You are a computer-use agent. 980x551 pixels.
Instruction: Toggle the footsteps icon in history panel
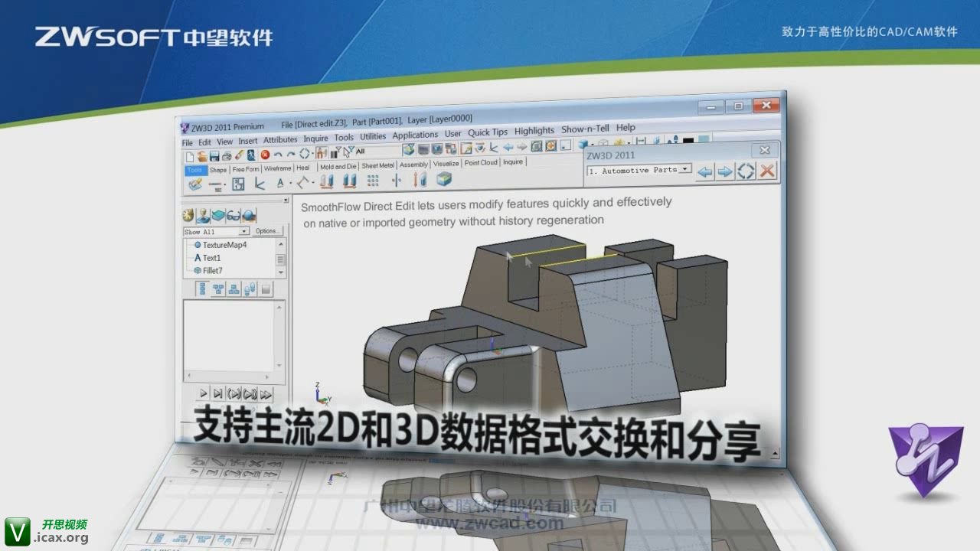click(250, 289)
